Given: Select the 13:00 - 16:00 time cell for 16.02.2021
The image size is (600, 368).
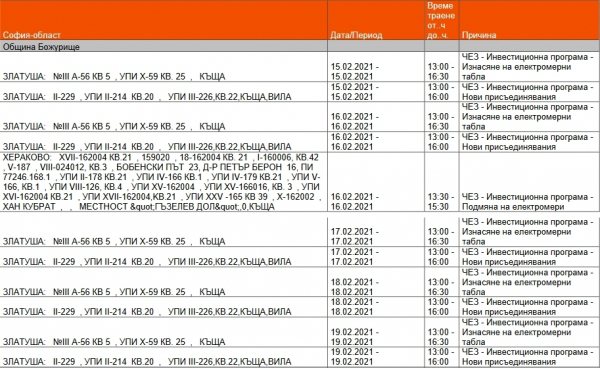Looking at the screenshot, I should (x=442, y=142).
